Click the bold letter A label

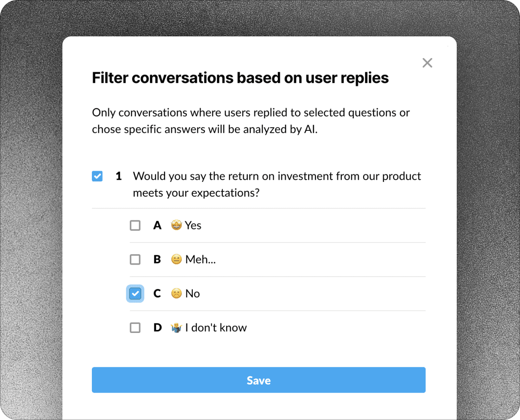tap(157, 225)
